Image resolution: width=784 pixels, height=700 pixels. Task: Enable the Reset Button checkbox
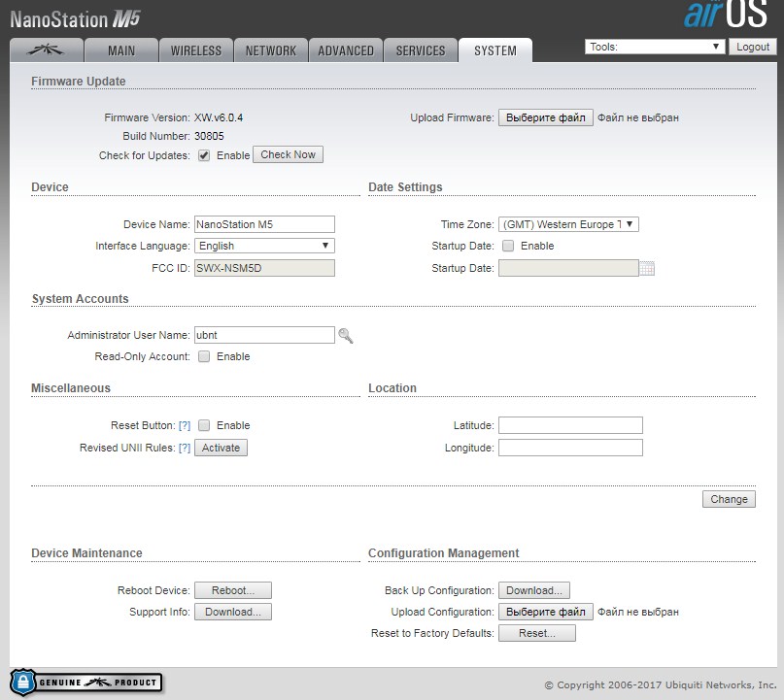point(204,425)
